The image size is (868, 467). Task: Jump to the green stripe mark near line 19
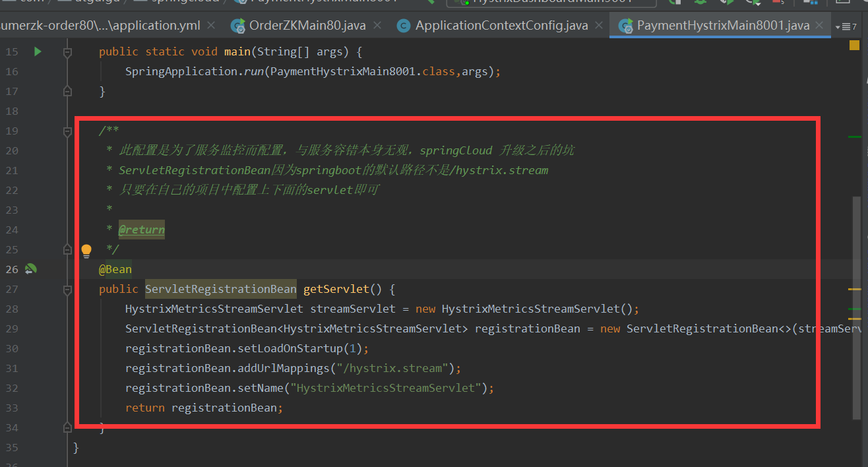tap(855, 137)
